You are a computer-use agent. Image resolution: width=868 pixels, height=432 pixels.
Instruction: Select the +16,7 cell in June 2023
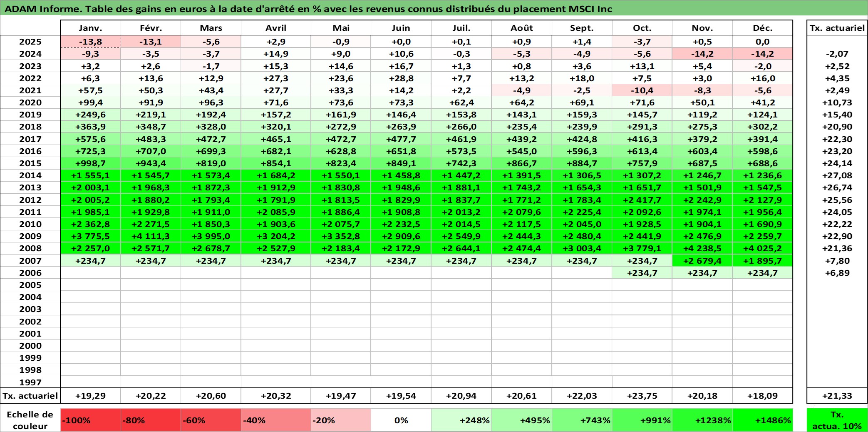[x=401, y=66]
